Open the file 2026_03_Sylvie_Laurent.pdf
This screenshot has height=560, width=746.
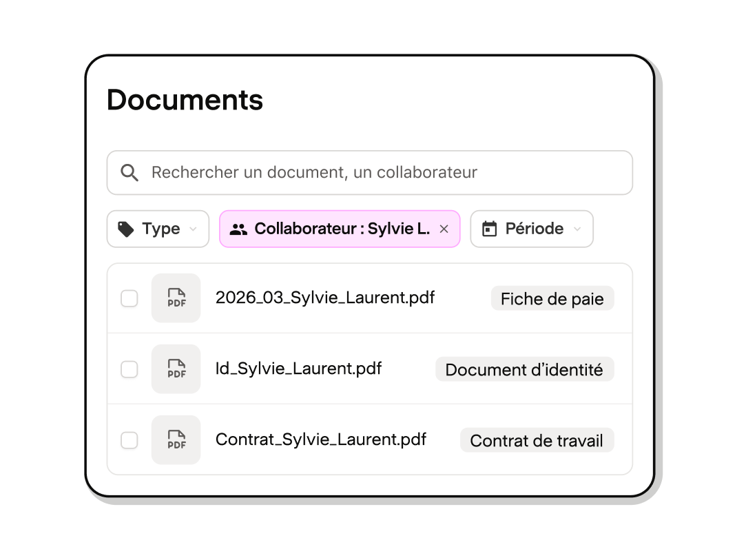(325, 298)
